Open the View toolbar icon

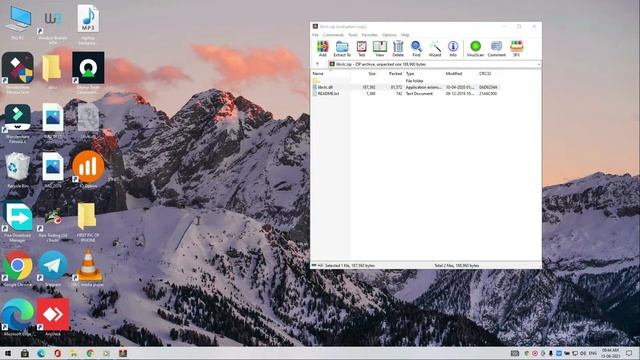pyautogui.click(x=380, y=49)
